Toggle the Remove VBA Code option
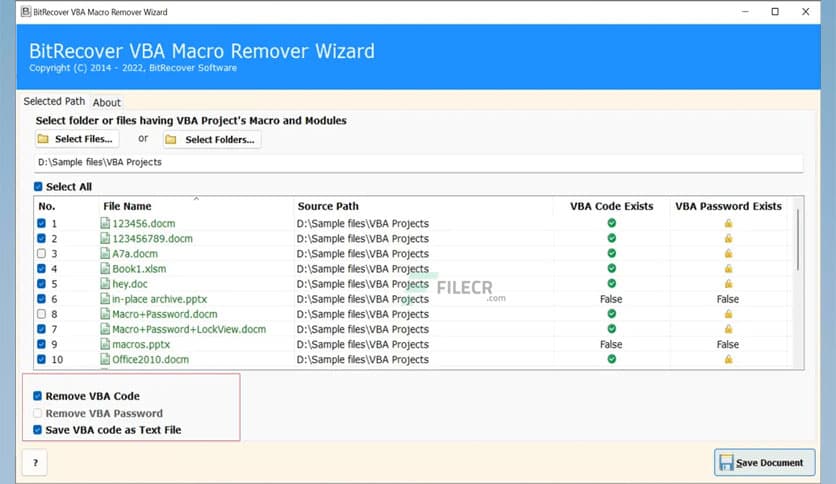 (x=37, y=396)
